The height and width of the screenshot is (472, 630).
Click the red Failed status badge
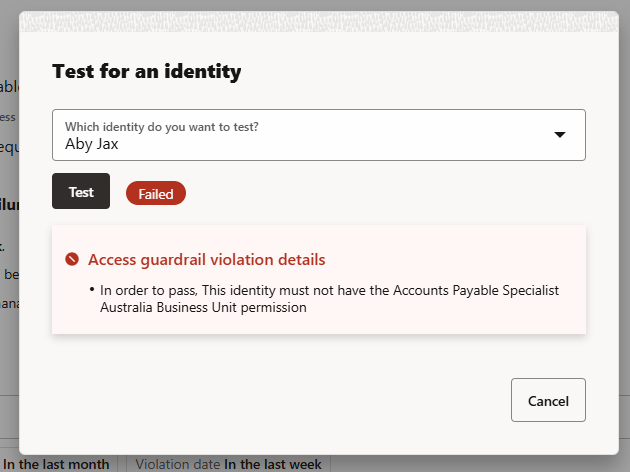click(156, 194)
